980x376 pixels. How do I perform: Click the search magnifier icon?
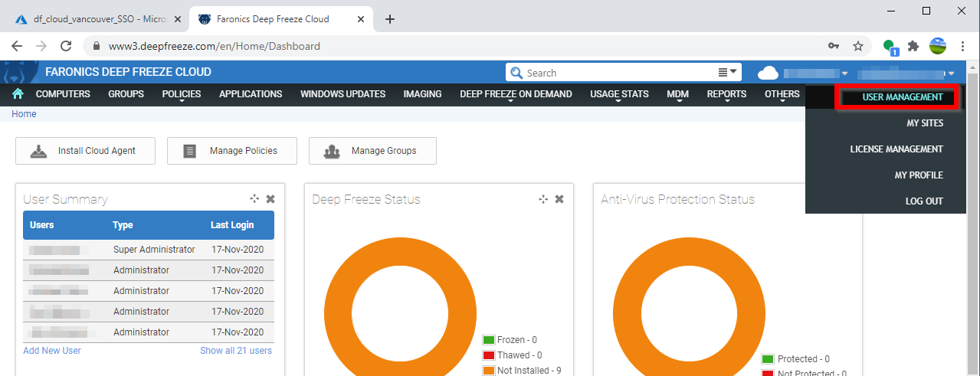[x=516, y=73]
